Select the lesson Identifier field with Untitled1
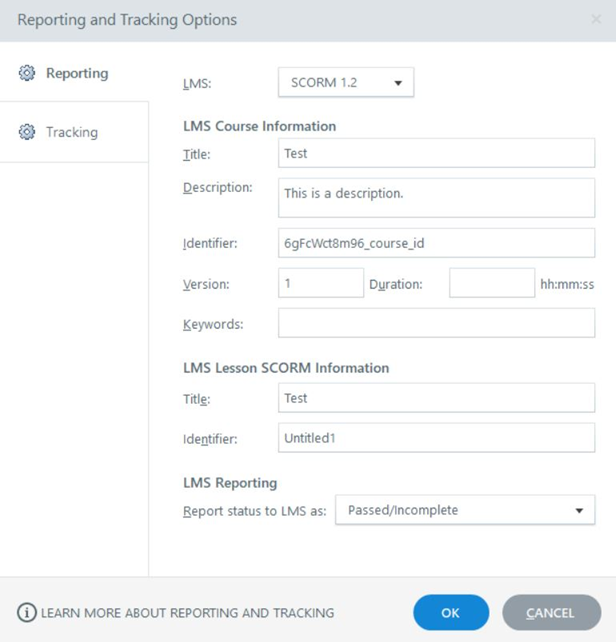 [x=437, y=438]
